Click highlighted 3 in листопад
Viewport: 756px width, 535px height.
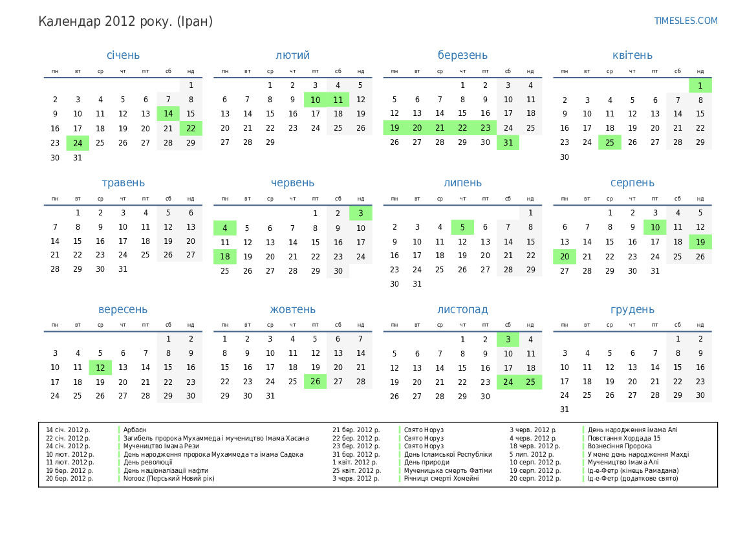point(508,340)
